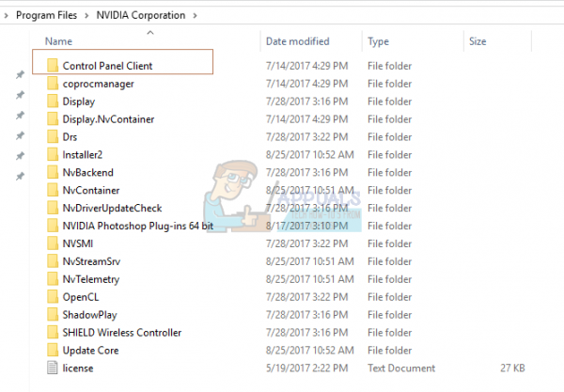
Task: Select the license file name text
Action: (78, 368)
